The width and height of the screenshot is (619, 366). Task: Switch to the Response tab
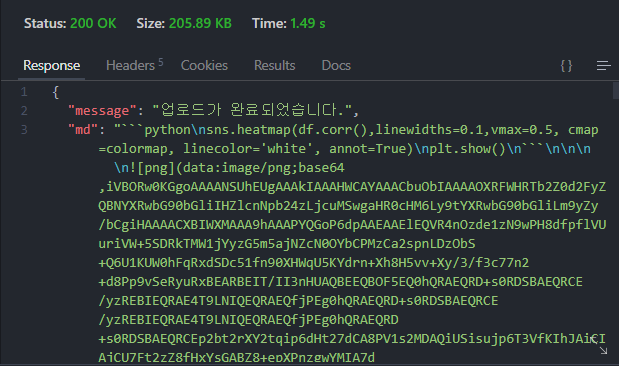point(51,66)
